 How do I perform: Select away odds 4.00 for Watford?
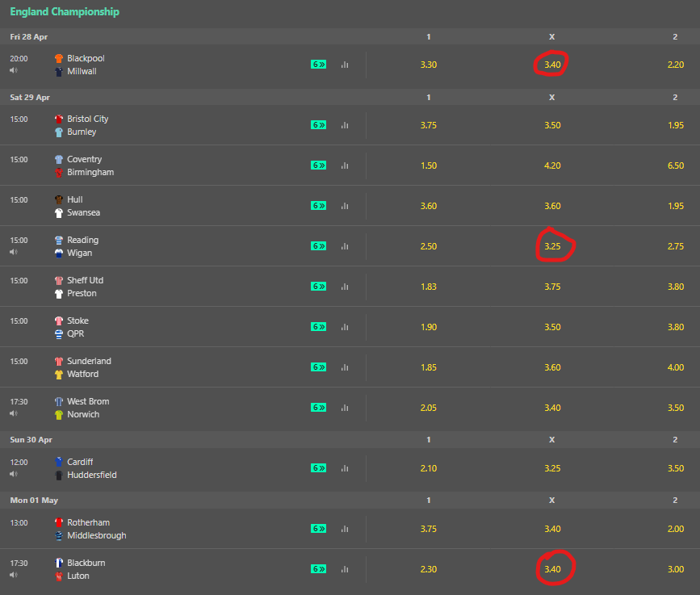(x=676, y=367)
